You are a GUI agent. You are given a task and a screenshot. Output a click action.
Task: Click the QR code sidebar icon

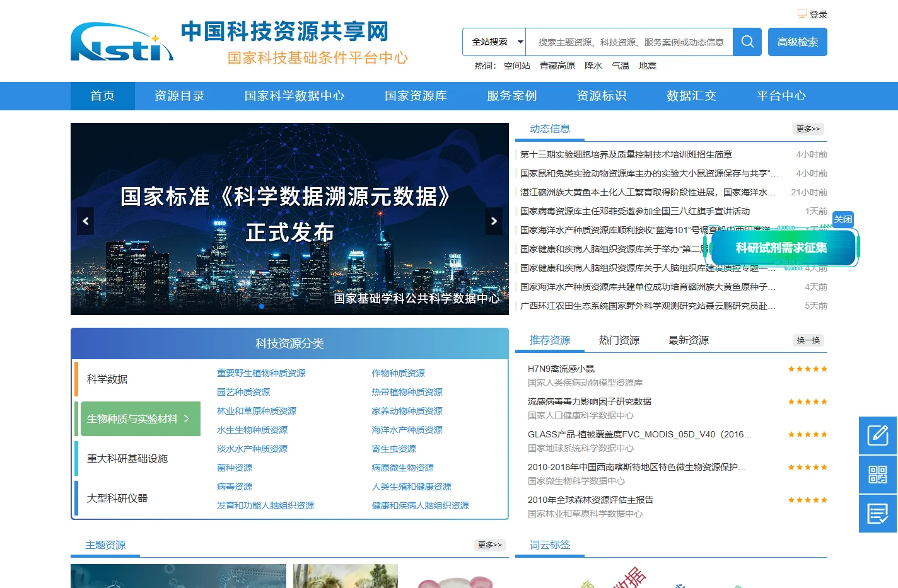tap(878, 475)
